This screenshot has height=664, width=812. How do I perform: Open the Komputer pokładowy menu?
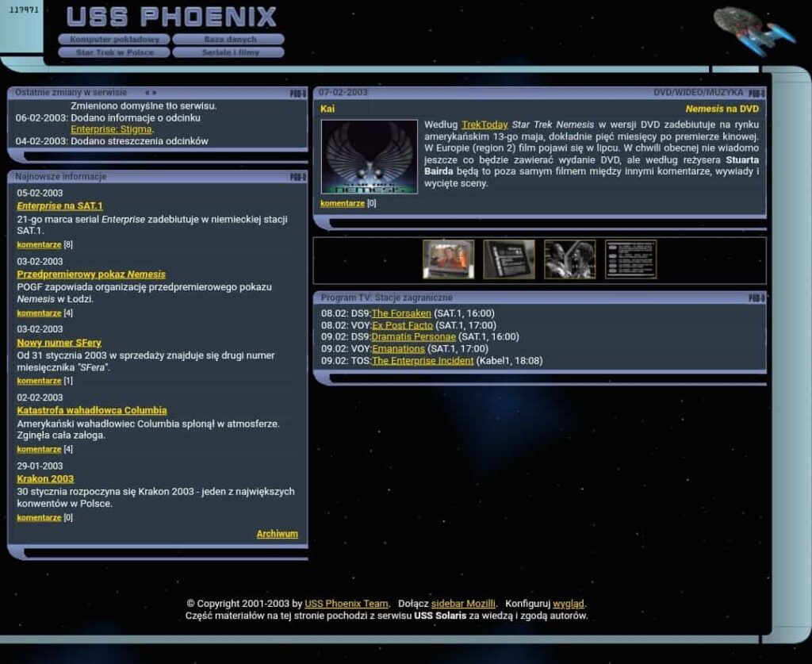click(x=114, y=39)
